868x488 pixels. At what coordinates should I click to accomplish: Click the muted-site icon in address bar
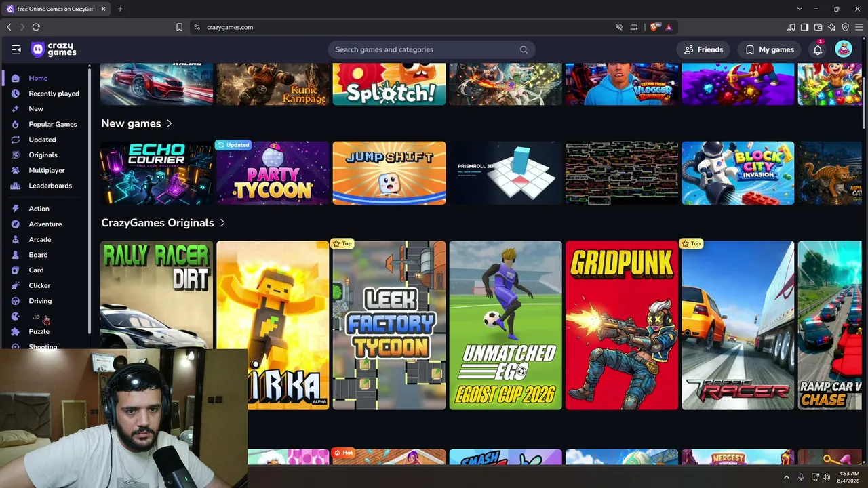coord(619,27)
